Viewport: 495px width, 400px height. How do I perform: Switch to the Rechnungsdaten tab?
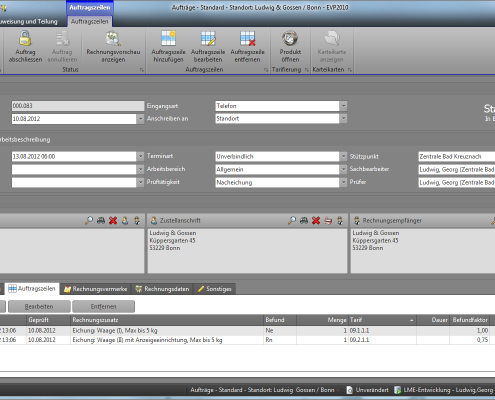tap(163, 289)
